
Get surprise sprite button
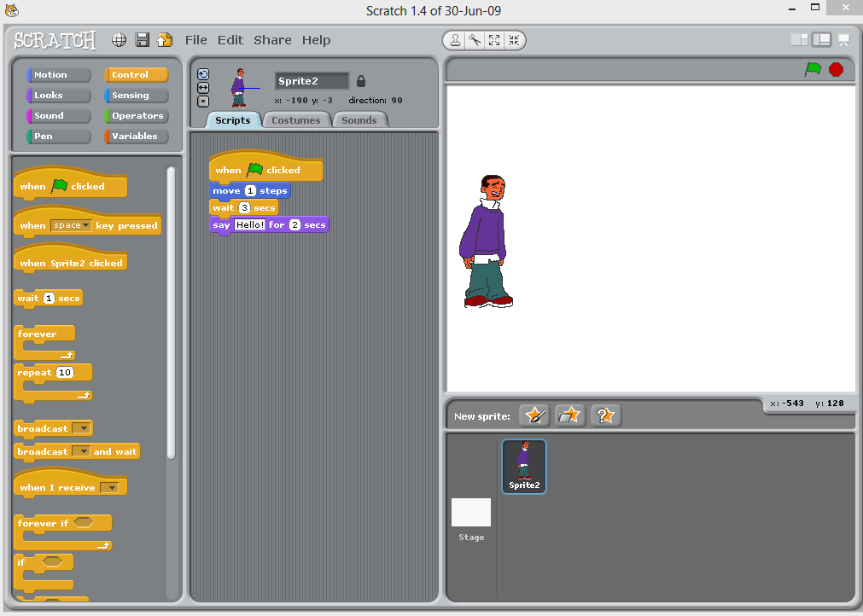tap(605, 416)
